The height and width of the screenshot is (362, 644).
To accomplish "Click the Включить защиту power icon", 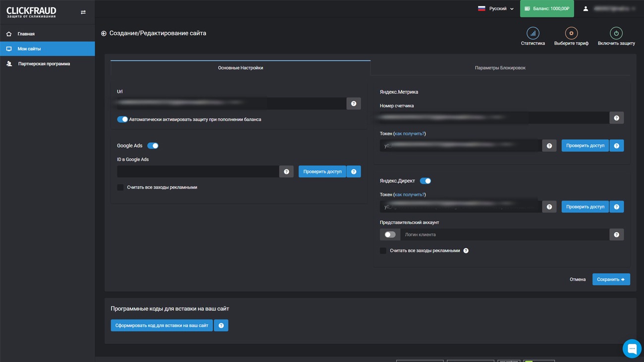I will point(616,33).
